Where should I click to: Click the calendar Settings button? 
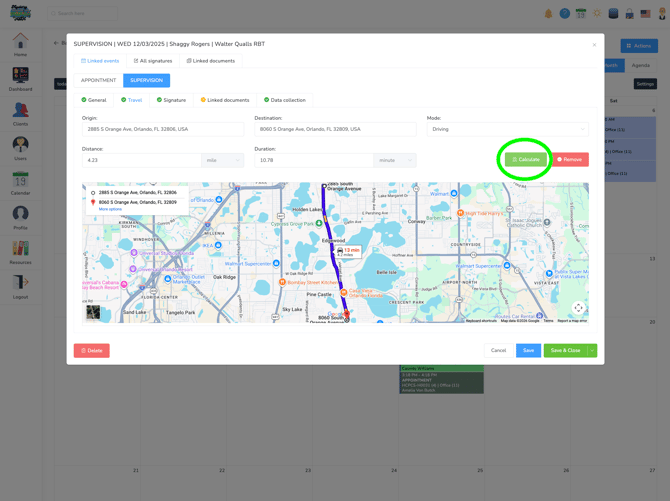(645, 84)
